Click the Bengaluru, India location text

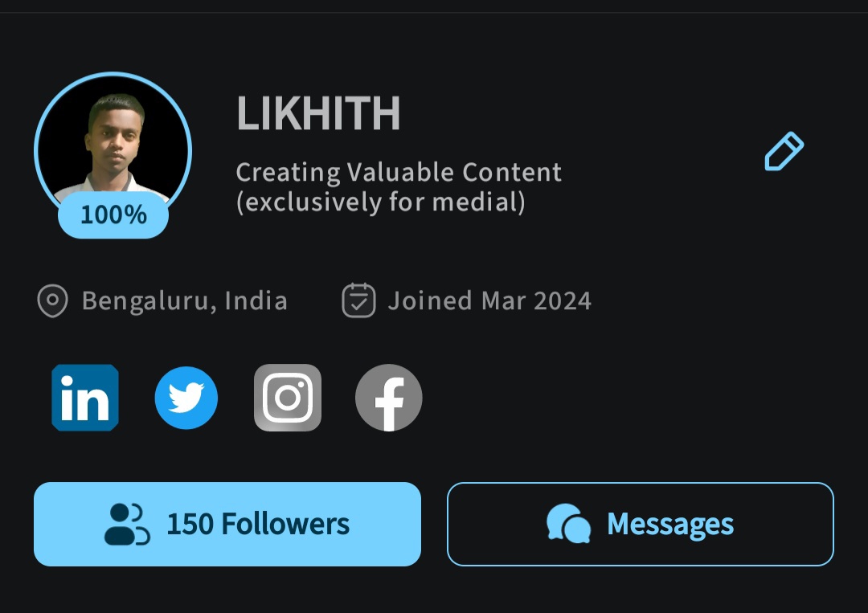point(185,301)
